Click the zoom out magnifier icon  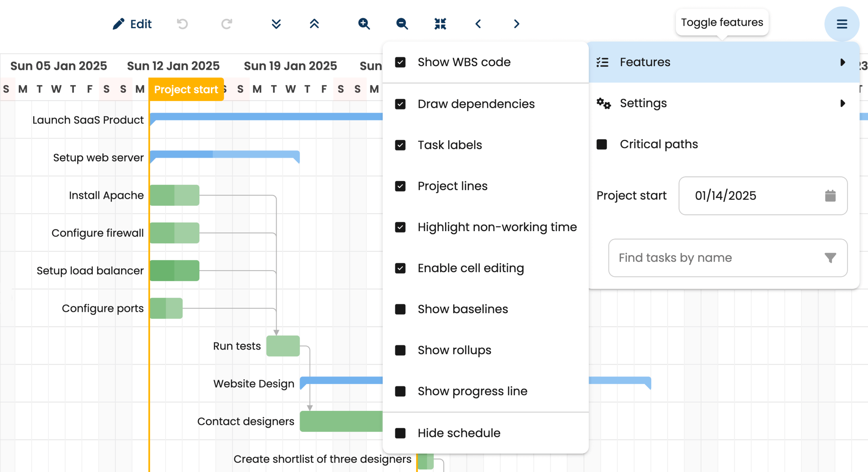402,24
